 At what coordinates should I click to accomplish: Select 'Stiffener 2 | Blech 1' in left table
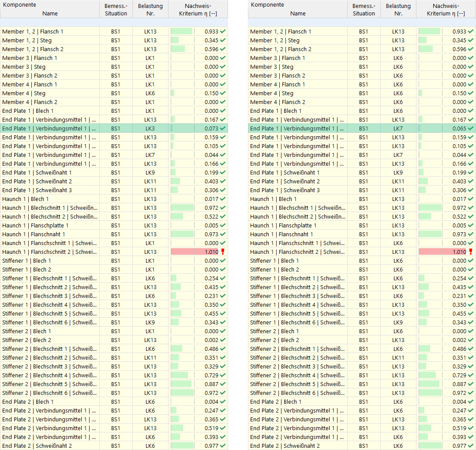tap(27, 331)
